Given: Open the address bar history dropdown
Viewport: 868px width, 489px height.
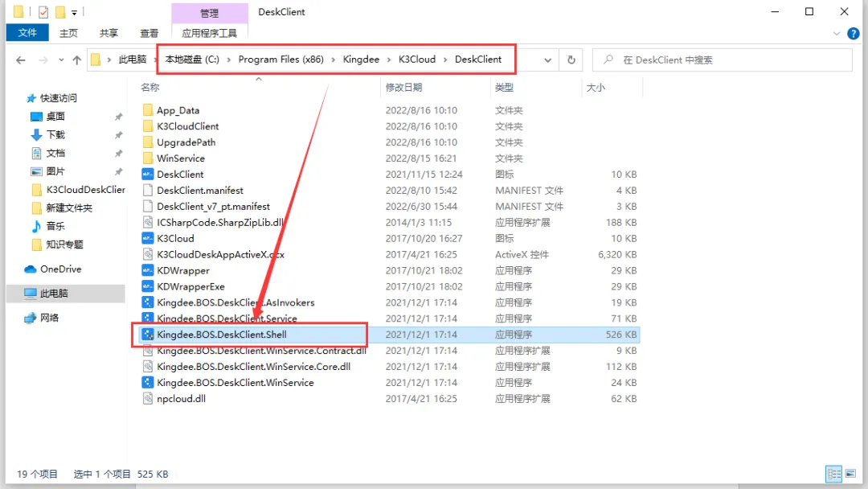Looking at the screenshot, I should click(x=547, y=60).
